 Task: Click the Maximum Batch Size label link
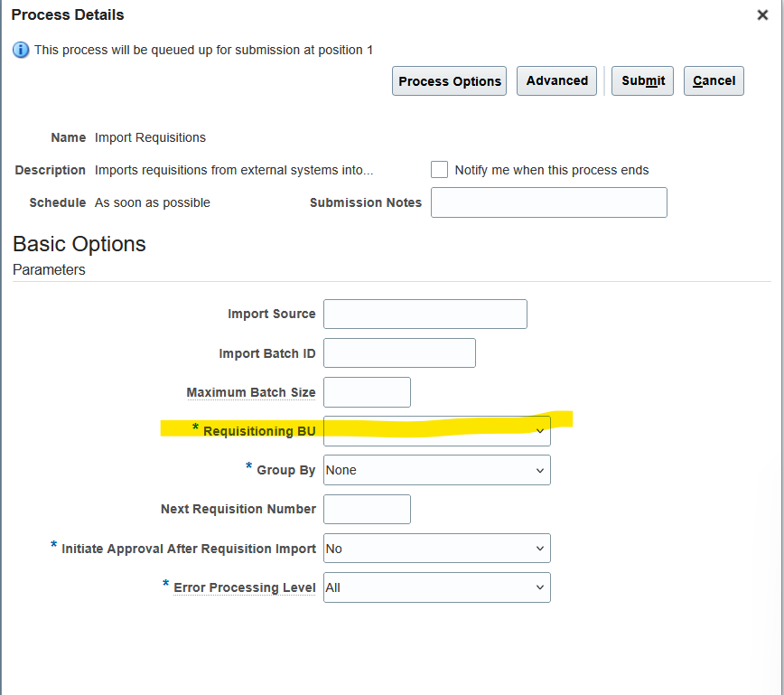point(250,392)
